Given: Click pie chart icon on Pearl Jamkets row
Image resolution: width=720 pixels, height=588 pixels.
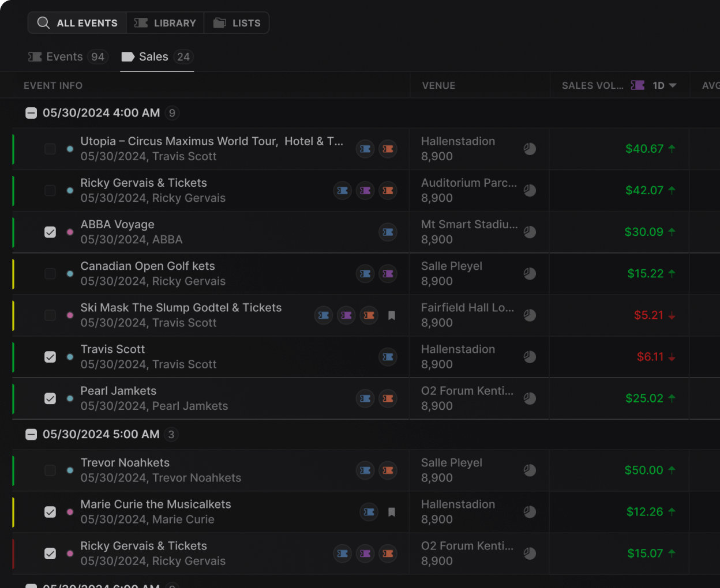Looking at the screenshot, I should click(530, 398).
